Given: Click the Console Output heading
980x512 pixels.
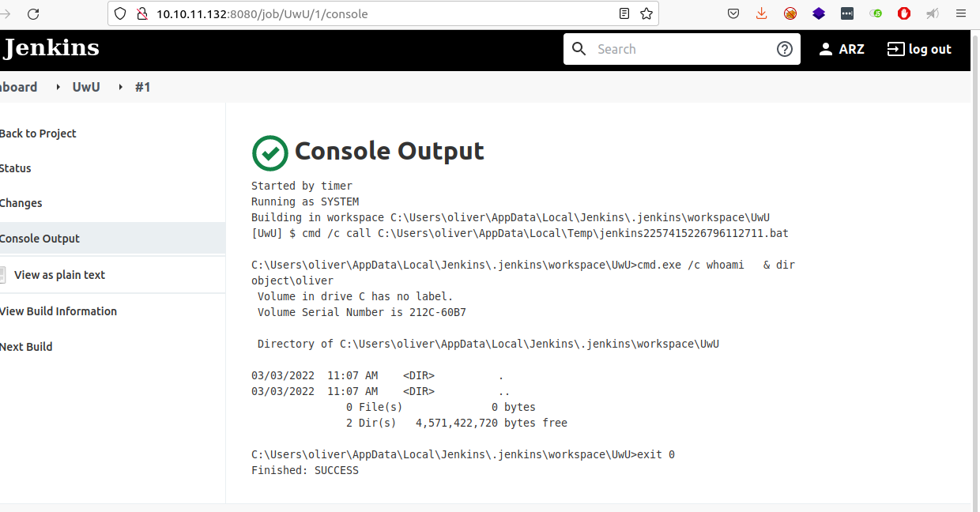Looking at the screenshot, I should coord(389,151).
